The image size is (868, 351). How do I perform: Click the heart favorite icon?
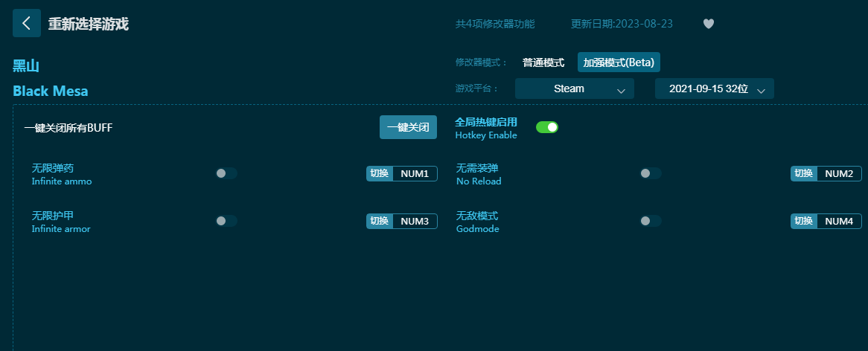pyautogui.click(x=709, y=24)
